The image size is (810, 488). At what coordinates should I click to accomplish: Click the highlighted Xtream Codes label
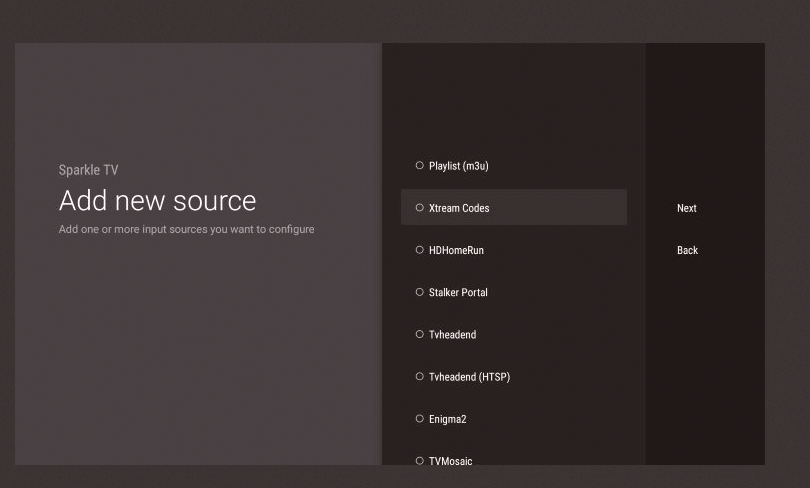tap(459, 208)
